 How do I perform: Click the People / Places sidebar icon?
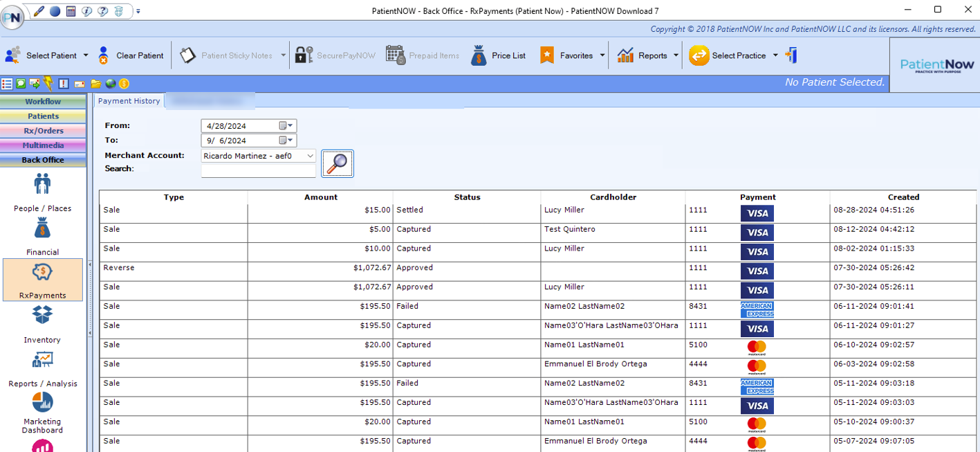pyautogui.click(x=42, y=184)
